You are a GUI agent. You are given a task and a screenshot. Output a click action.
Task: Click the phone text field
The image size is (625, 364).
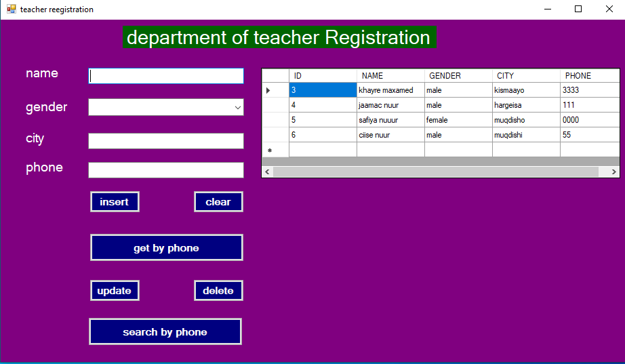(166, 170)
